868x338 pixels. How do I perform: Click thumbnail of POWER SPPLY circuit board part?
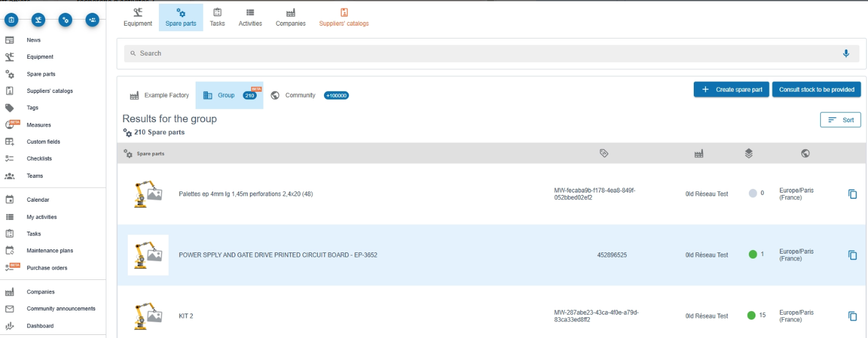pos(148,255)
